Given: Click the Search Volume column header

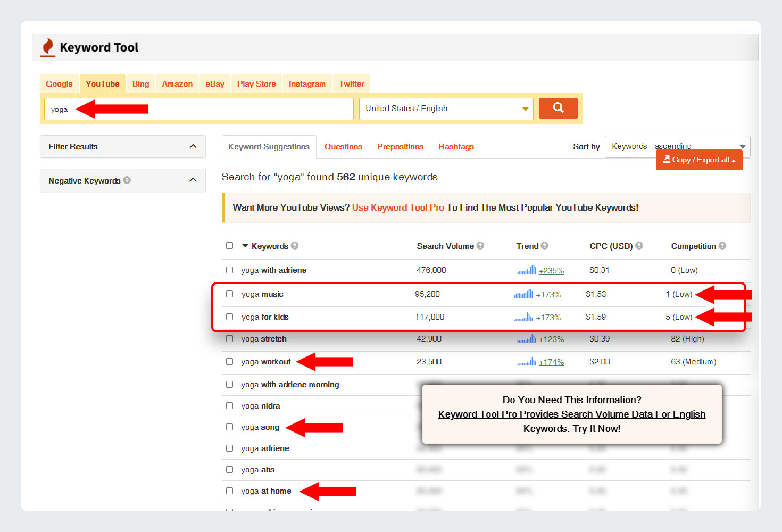Looking at the screenshot, I should pyautogui.click(x=445, y=246).
